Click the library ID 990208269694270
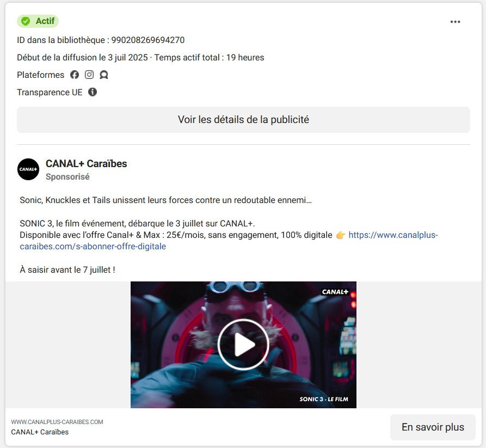 click(148, 40)
